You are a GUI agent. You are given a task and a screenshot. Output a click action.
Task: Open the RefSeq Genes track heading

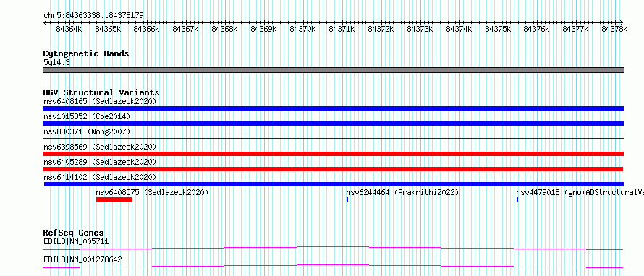73,233
